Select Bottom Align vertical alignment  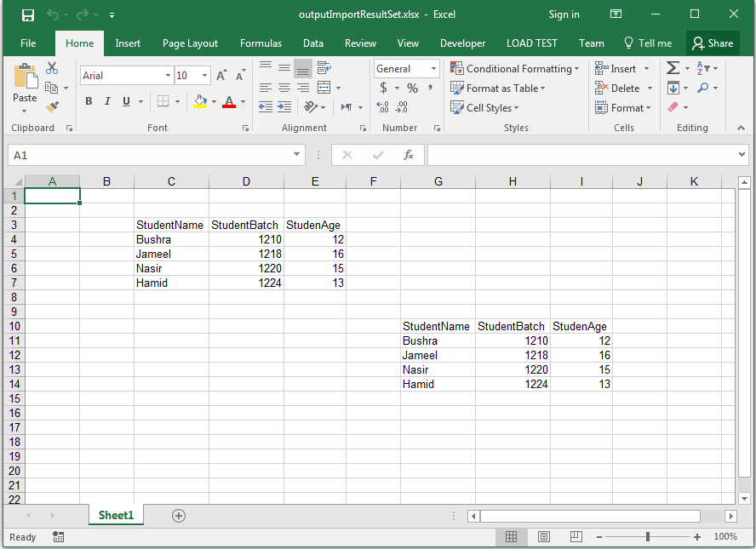[303, 68]
